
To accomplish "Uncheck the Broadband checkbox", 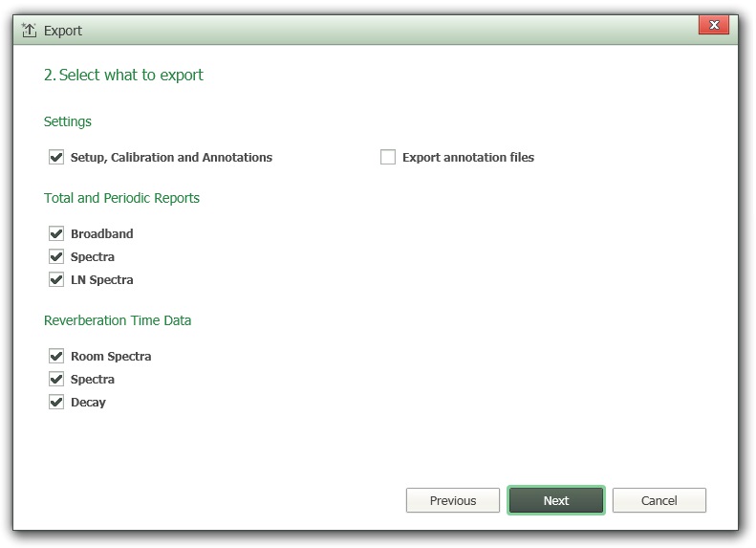I will point(56,234).
